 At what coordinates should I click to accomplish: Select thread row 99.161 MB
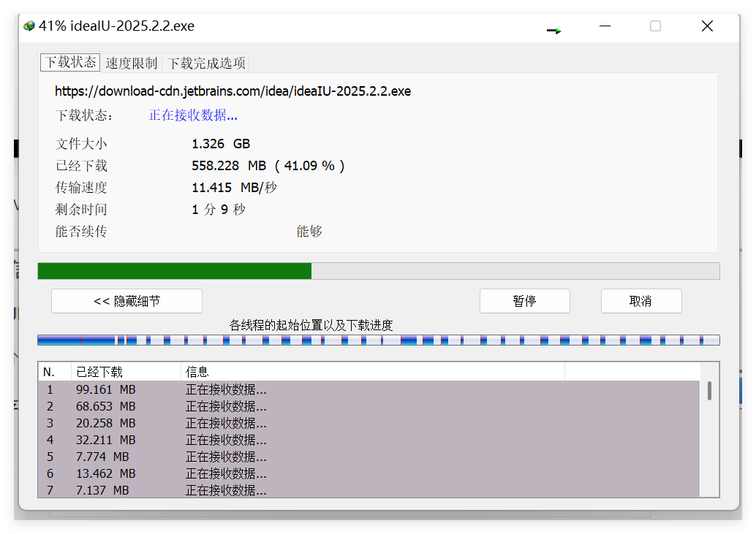[x=368, y=389]
